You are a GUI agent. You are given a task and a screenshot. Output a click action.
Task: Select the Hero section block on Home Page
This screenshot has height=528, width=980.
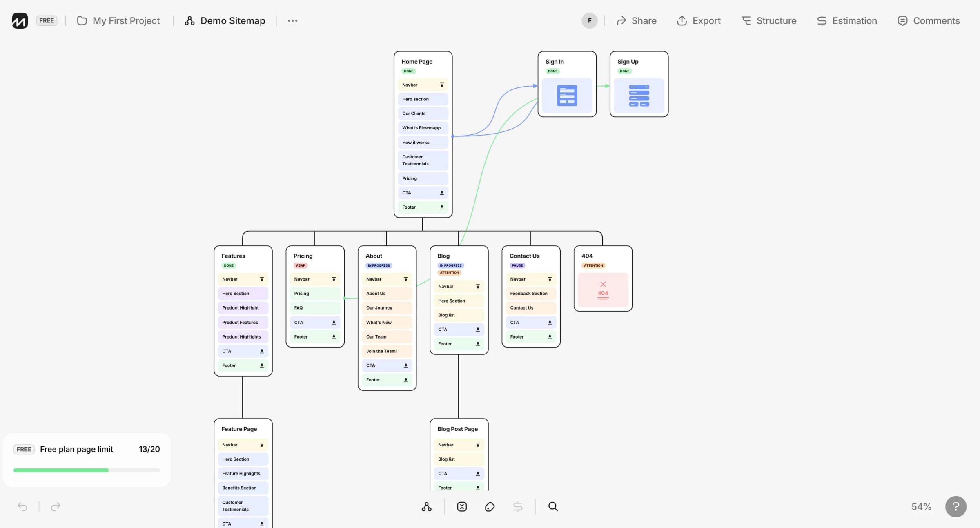(423, 99)
